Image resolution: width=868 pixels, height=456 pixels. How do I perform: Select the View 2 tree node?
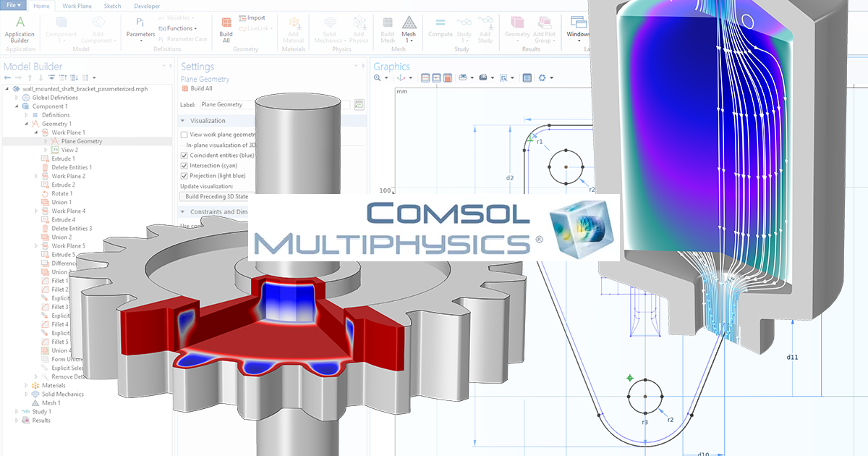coord(69,150)
